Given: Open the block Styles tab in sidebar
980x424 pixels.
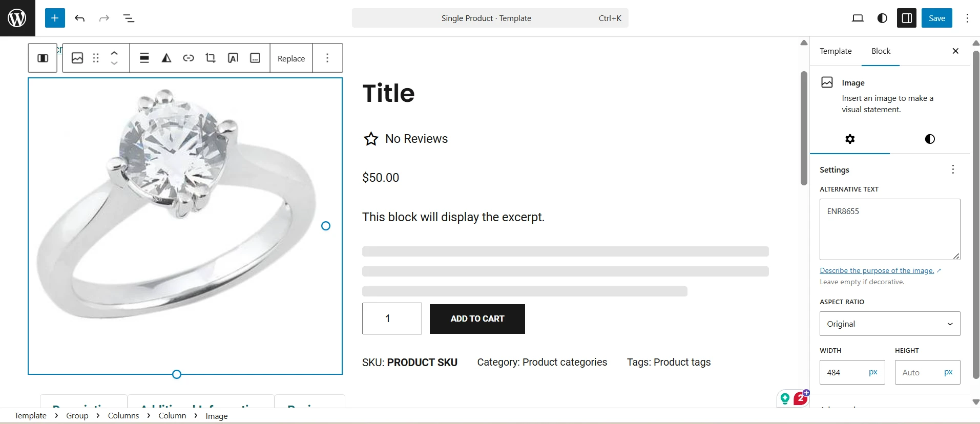Looking at the screenshot, I should pyautogui.click(x=930, y=139).
